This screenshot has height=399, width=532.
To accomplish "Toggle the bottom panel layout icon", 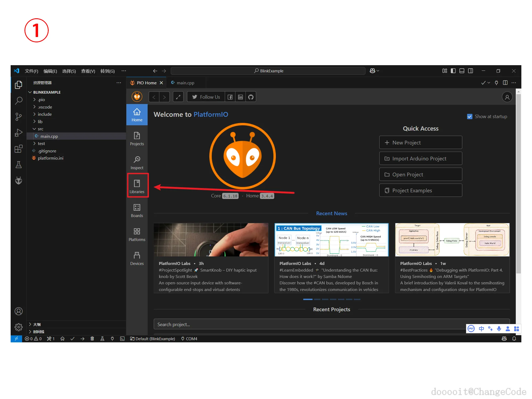I will [462, 71].
